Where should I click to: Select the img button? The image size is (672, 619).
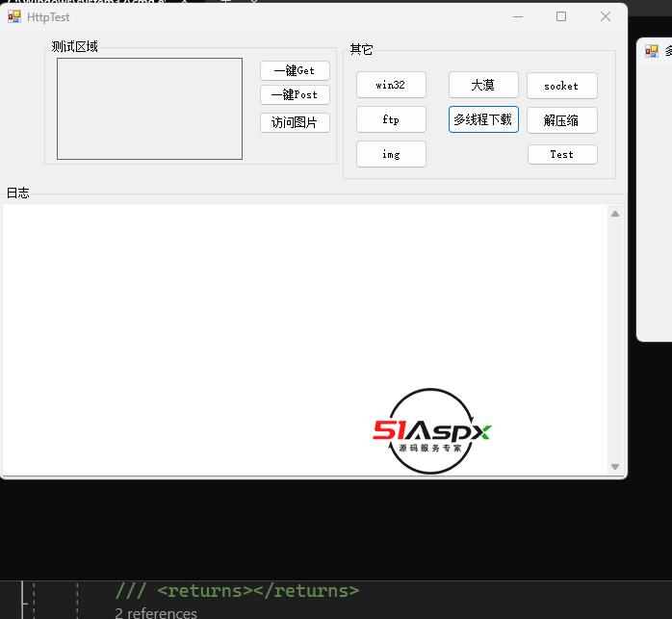391,154
